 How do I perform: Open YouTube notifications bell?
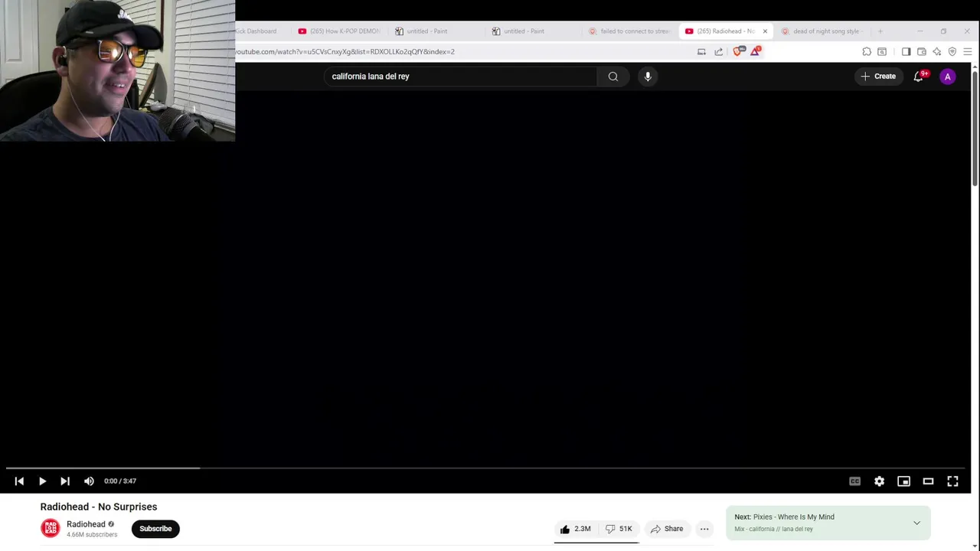(919, 77)
